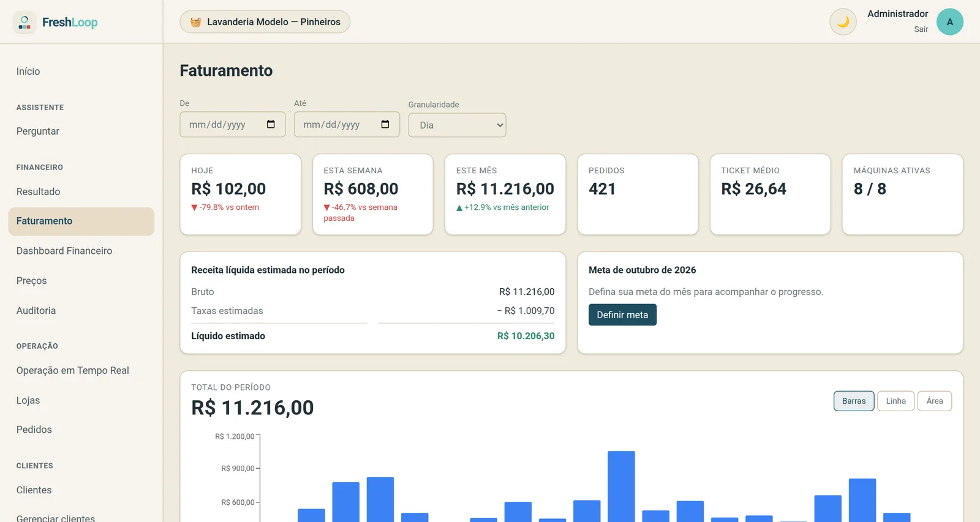Open the calendar picker in the Até field
Viewport: 980px width, 522px height.
pyautogui.click(x=385, y=124)
